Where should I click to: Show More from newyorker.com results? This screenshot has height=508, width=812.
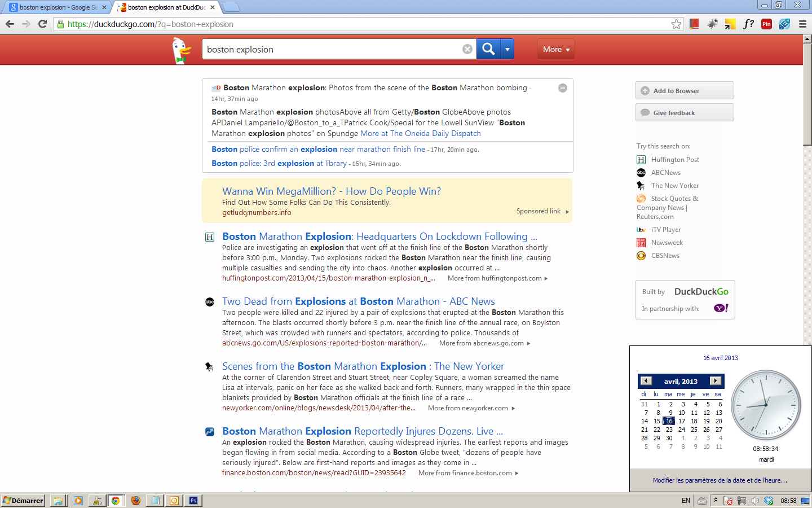point(471,408)
